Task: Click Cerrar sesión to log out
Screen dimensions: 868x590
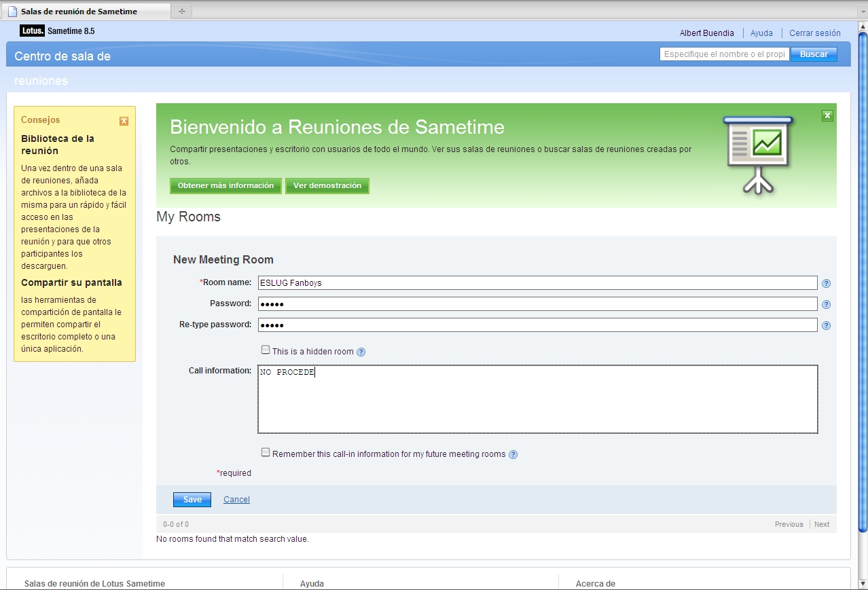Action: (x=815, y=33)
